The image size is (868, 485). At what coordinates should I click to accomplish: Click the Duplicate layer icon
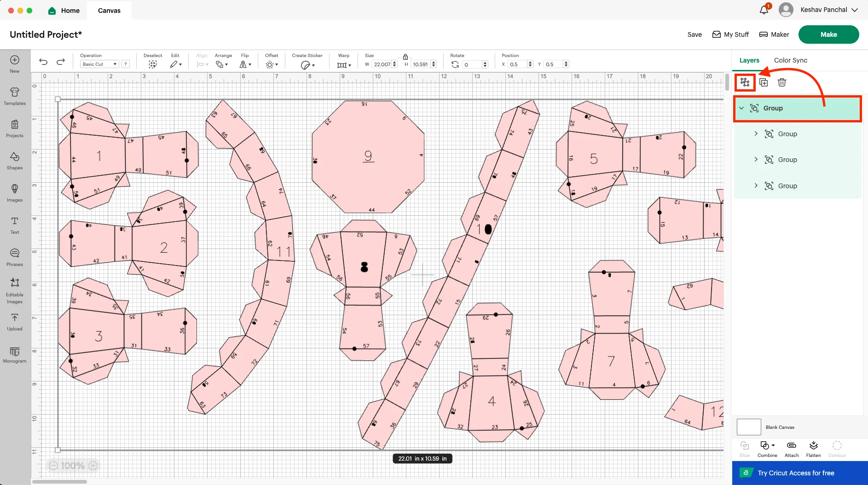pos(764,82)
